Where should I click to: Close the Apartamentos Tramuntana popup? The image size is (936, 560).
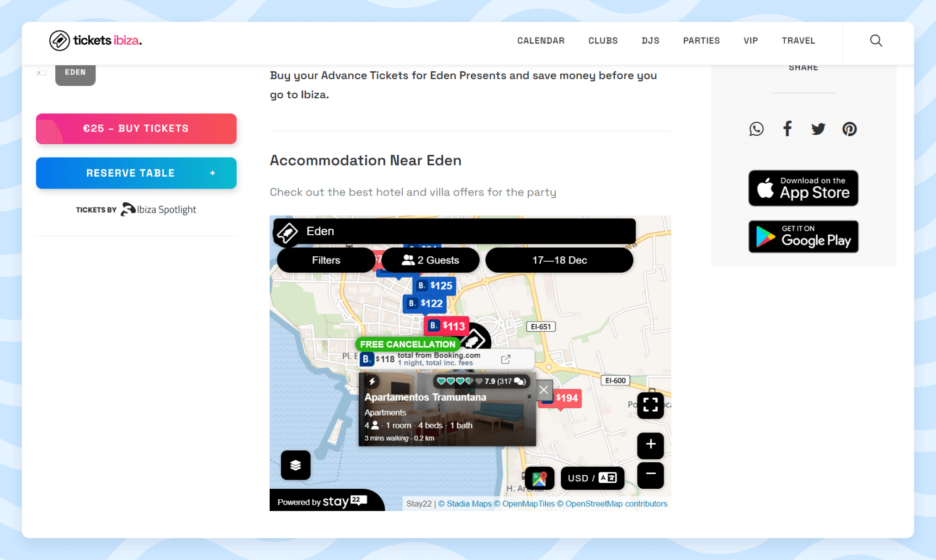coord(543,390)
